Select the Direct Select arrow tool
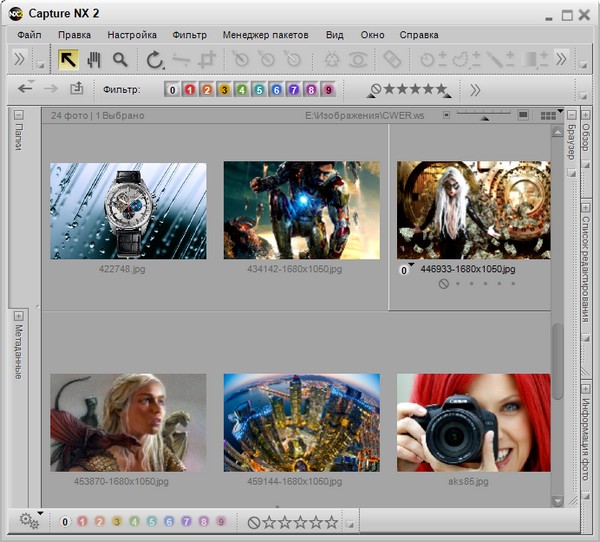Viewport: 600px width, 542px height. (68, 60)
